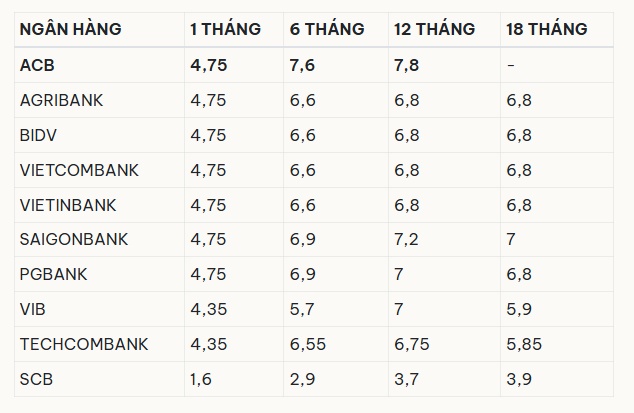
Task: Click the NGÂN HÀNG column header
Action: click(70, 29)
